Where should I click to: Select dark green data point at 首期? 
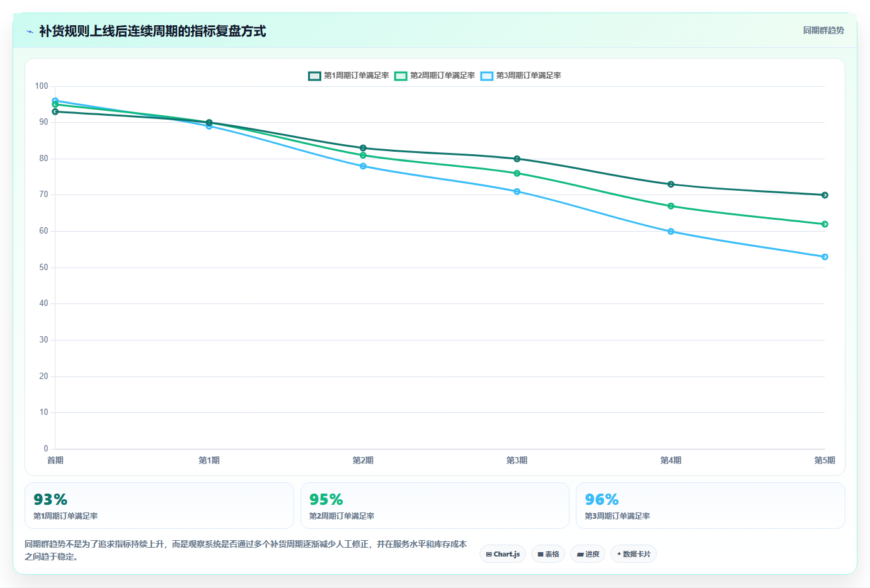(x=55, y=111)
